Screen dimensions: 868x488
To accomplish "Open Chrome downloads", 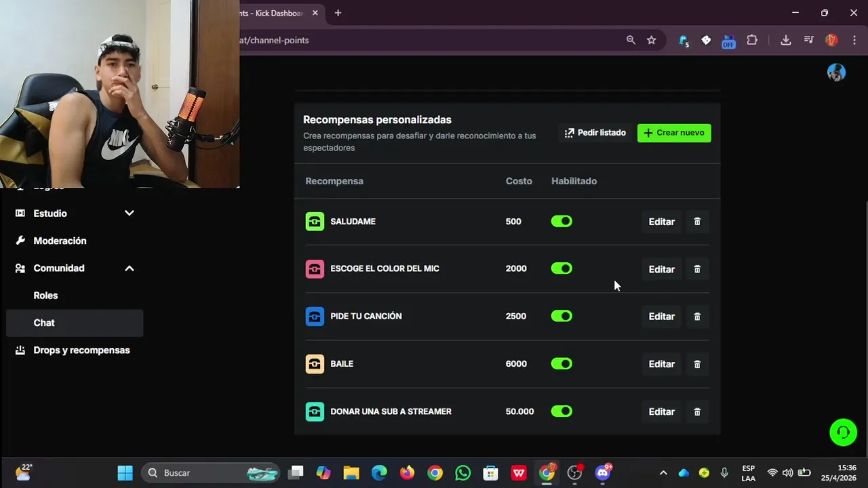I will 785,40.
